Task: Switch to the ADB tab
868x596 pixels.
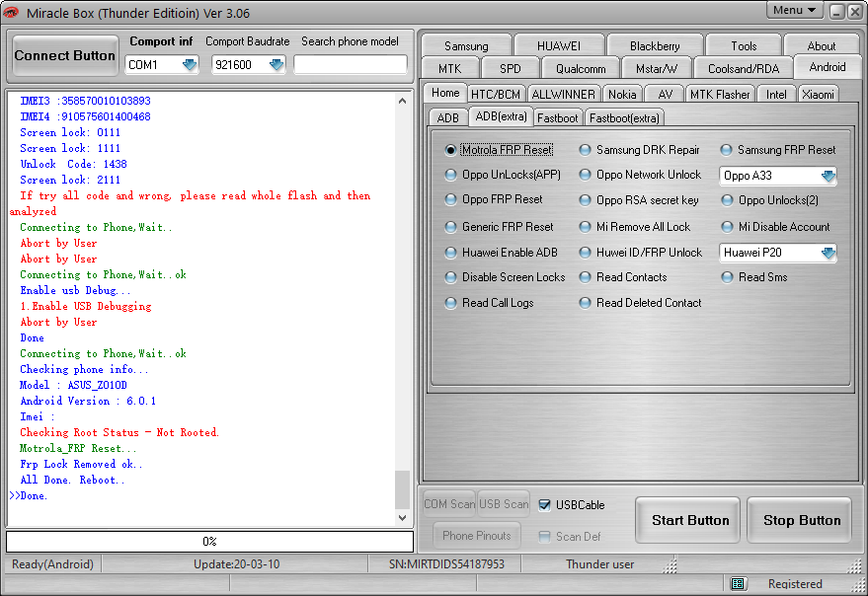Action: pyautogui.click(x=448, y=117)
